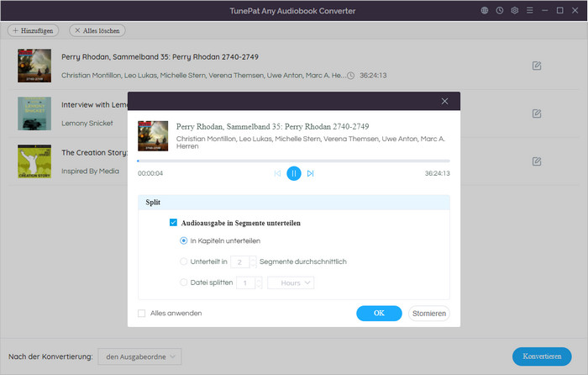
Task: Click Lemony Snicket author text
Action: pyautogui.click(x=87, y=123)
